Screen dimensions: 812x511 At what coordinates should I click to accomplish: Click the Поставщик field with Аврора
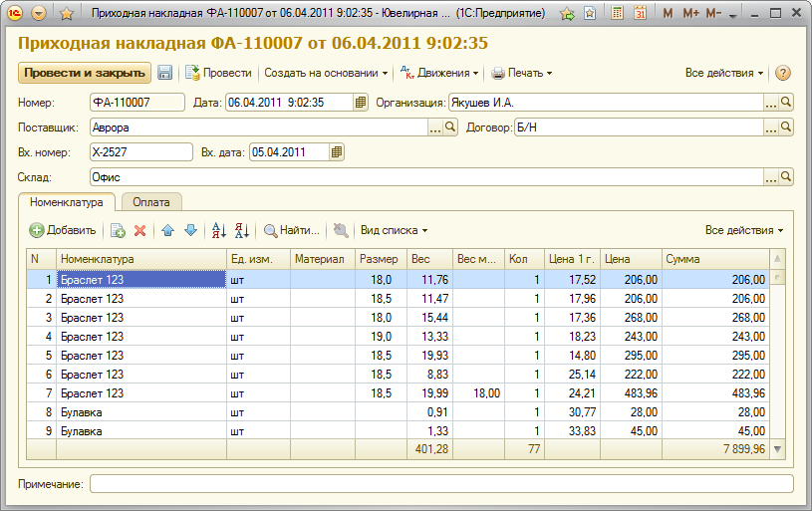(259, 128)
